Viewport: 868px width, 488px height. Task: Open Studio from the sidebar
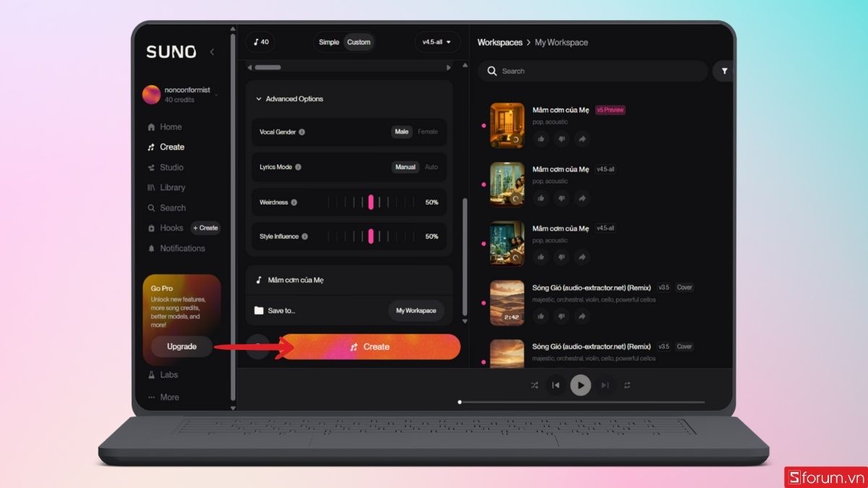pos(165,167)
